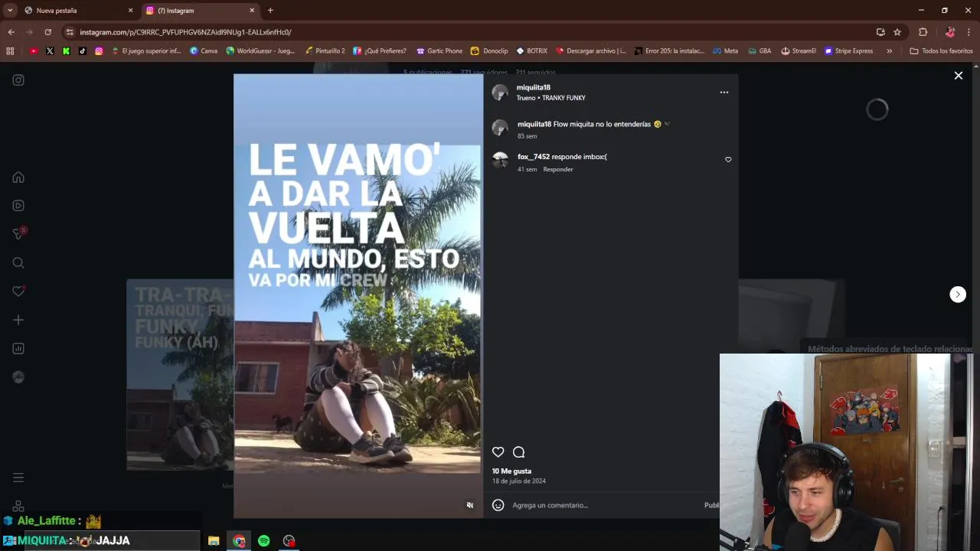Viewport: 980px width, 551px height.
Task: Open the Chrome extensions puzzle icon
Action: tap(923, 32)
